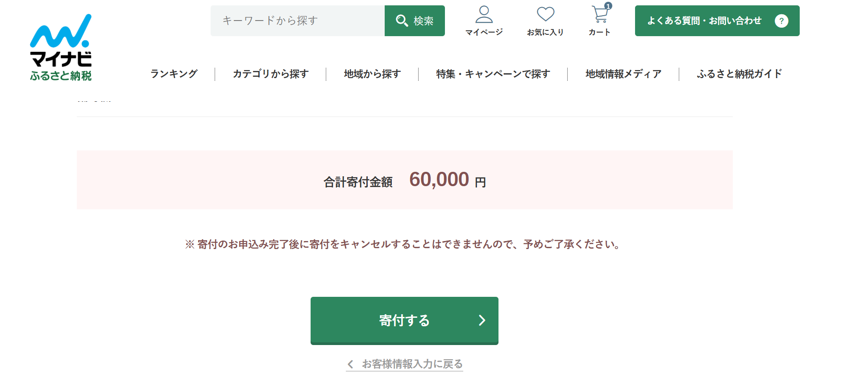
Task: Go back via お客様情報入力に戻る link
Action: coord(412,364)
